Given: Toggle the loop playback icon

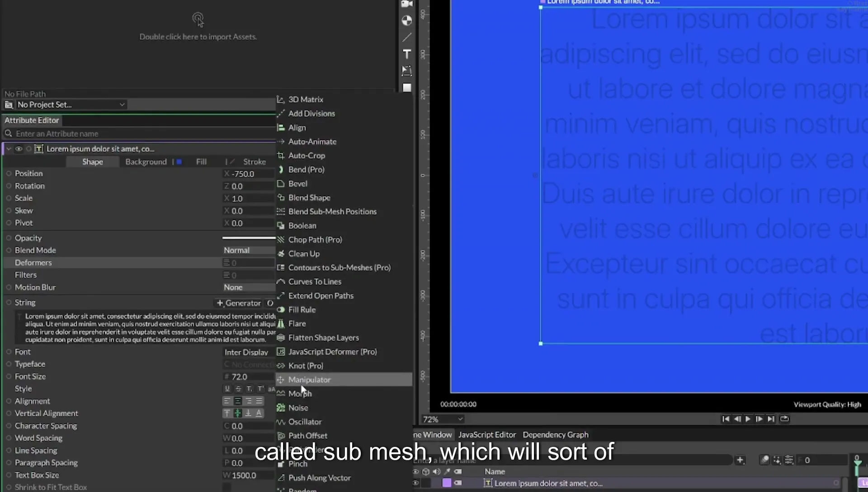Looking at the screenshot, I should 784,419.
